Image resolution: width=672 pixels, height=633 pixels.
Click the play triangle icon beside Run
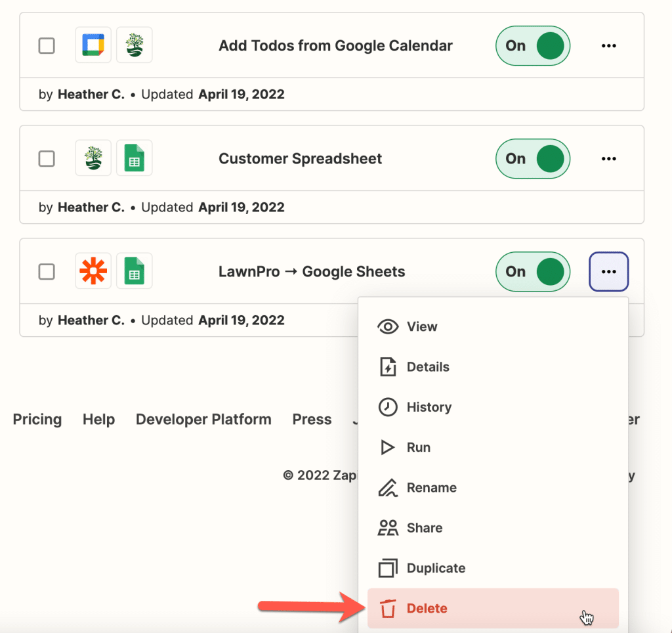tap(387, 447)
